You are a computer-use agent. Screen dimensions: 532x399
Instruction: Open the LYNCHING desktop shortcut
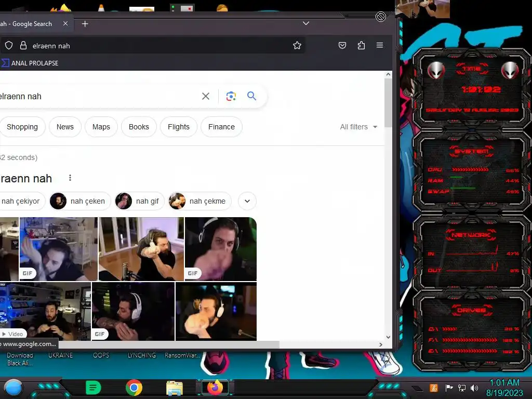click(x=142, y=355)
